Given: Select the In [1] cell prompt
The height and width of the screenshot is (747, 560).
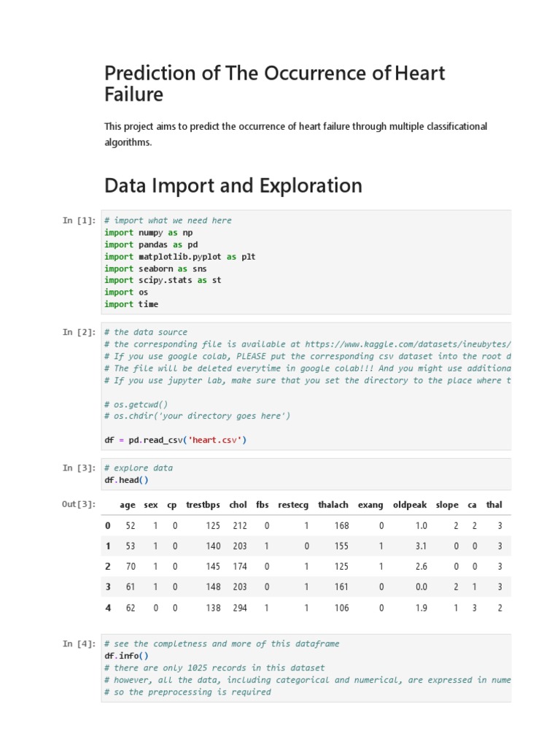Looking at the screenshot, I should click(x=79, y=220).
